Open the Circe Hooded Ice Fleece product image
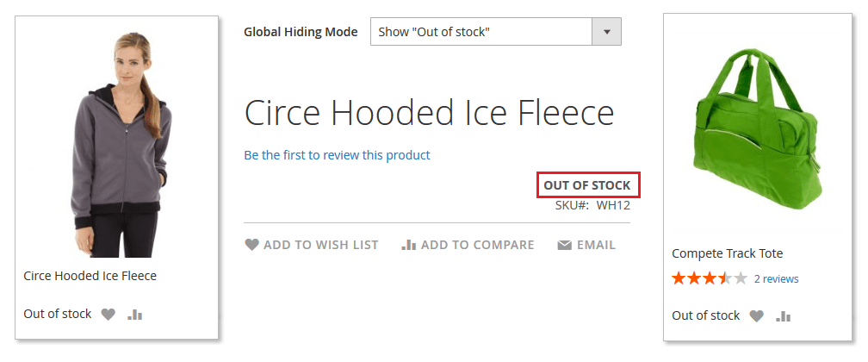The width and height of the screenshot is (868, 362). click(117, 146)
